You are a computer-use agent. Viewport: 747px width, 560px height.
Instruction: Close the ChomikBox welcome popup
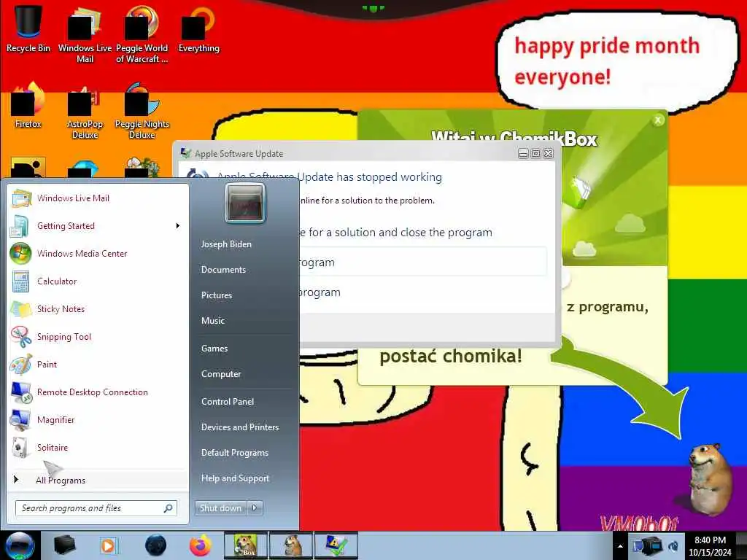[x=658, y=120]
